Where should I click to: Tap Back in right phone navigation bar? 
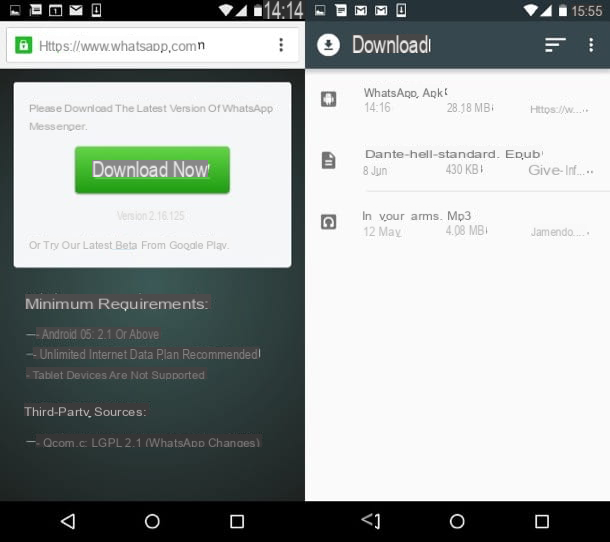coord(371,521)
